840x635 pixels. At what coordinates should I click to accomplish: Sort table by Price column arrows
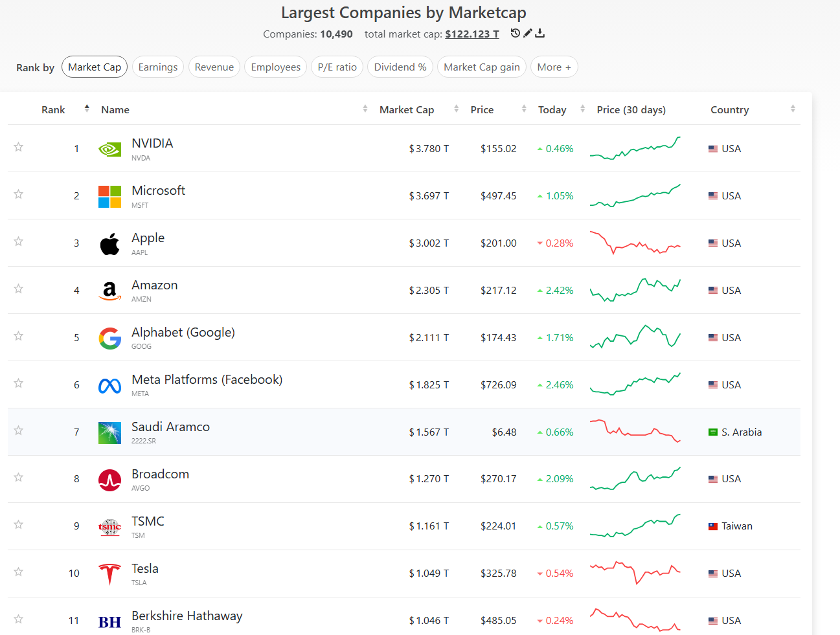[524, 109]
